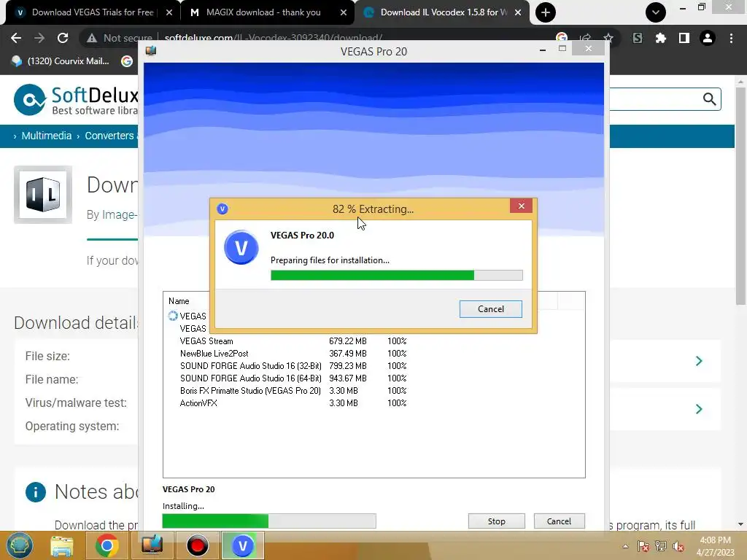Open Chrome from taskbar

pyautogui.click(x=107, y=545)
